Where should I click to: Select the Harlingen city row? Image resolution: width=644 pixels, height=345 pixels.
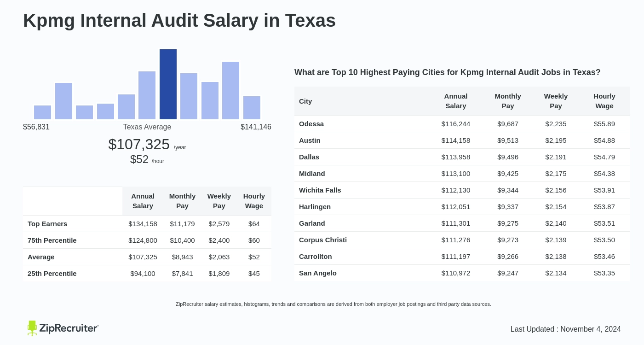coord(462,207)
